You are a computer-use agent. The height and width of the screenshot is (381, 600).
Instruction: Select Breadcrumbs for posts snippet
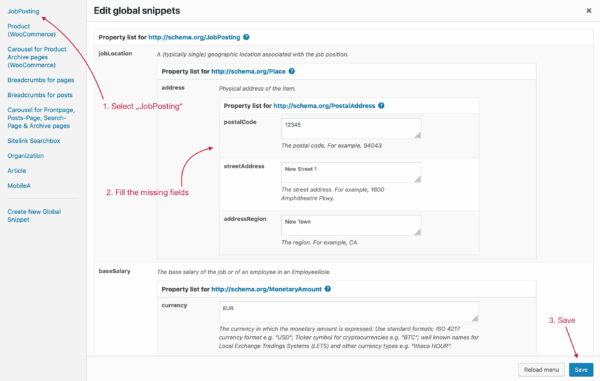coord(40,95)
